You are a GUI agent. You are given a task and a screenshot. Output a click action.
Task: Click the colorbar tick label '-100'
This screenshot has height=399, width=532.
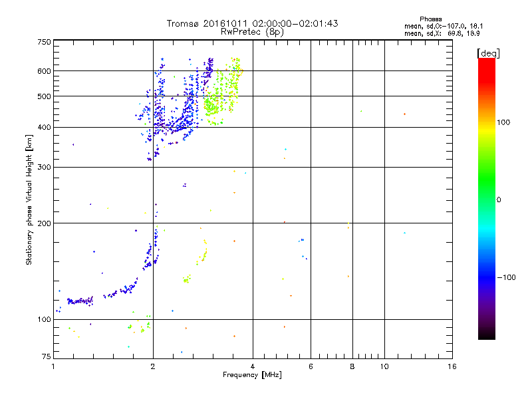pyautogui.click(x=506, y=277)
